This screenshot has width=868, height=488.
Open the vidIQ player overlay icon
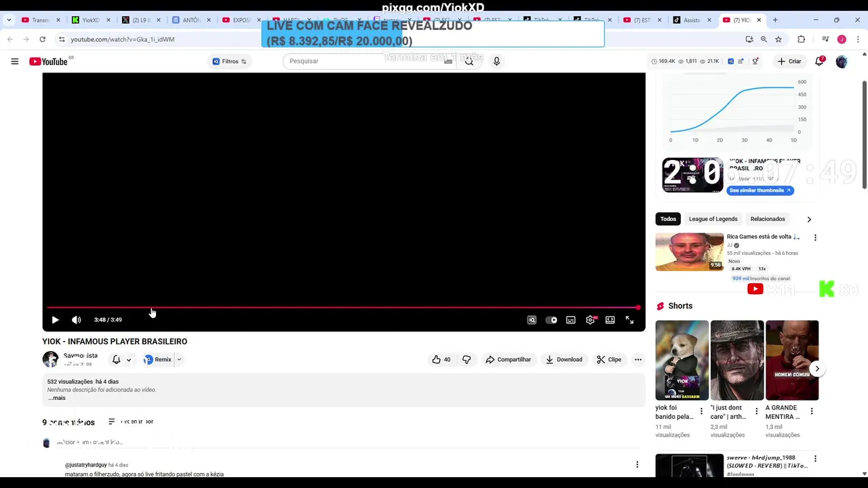pyautogui.click(x=532, y=320)
